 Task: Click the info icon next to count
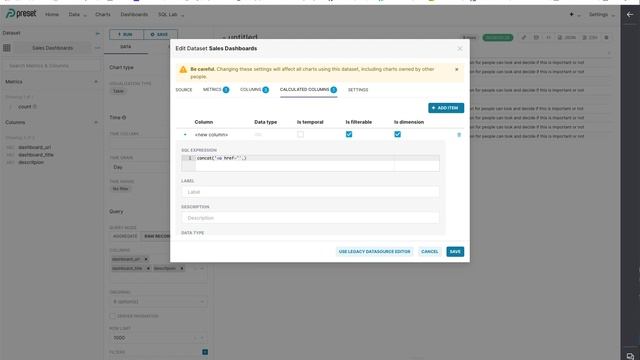pyautogui.click(x=35, y=107)
